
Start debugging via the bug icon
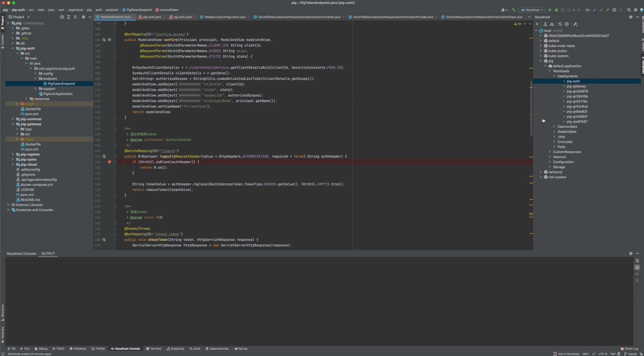pyautogui.click(x=556, y=10)
